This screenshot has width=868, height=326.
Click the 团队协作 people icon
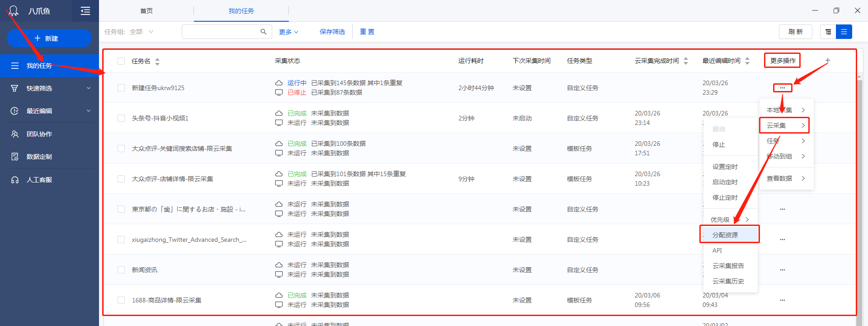pyautogui.click(x=14, y=134)
